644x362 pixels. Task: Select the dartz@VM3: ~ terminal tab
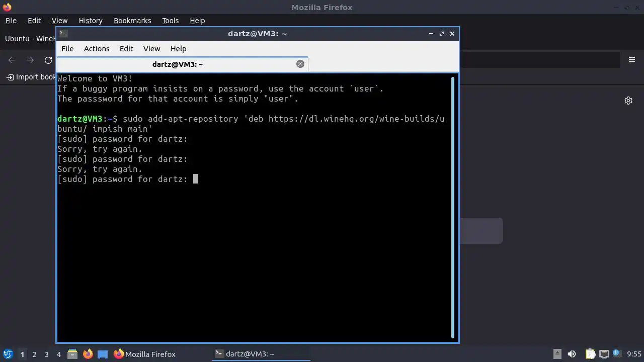(182, 64)
